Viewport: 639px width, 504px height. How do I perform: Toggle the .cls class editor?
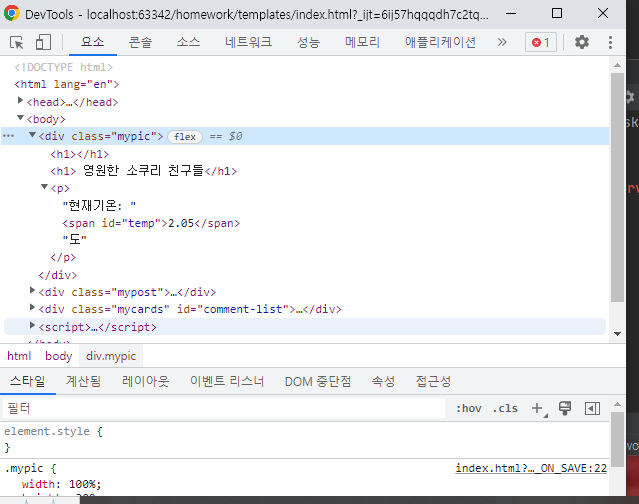coord(505,408)
